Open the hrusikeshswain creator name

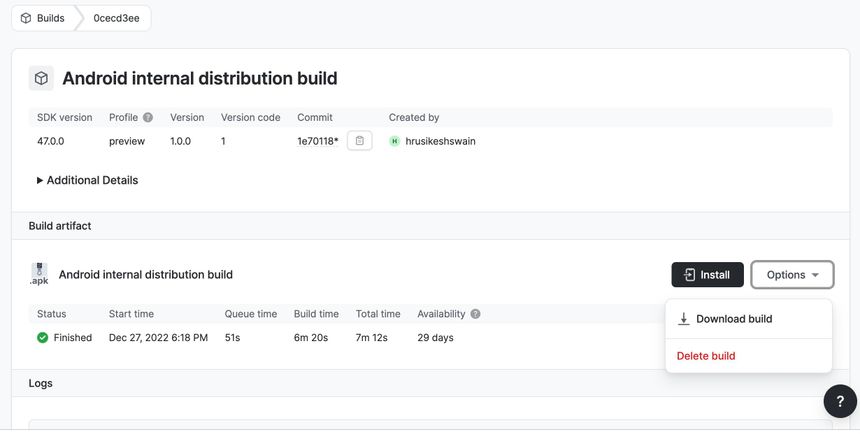click(x=440, y=142)
